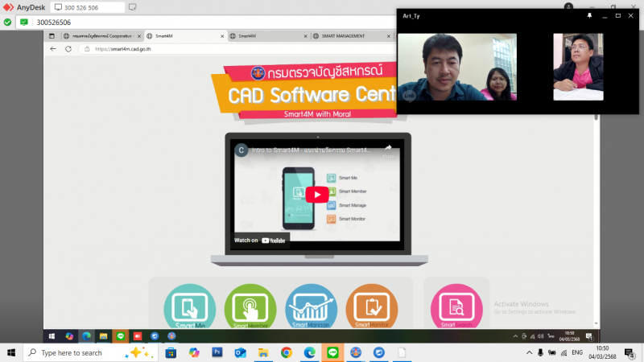Image resolution: width=644 pixels, height=362 pixels.
Task: Select the AnyDesk 300 526 506 session tab
Action: [x=88, y=7]
